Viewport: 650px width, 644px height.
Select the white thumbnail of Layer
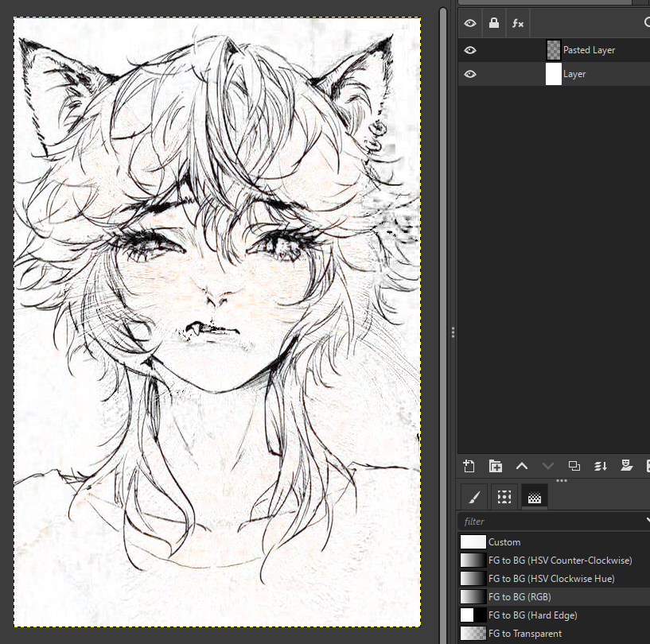click(554, 74)
